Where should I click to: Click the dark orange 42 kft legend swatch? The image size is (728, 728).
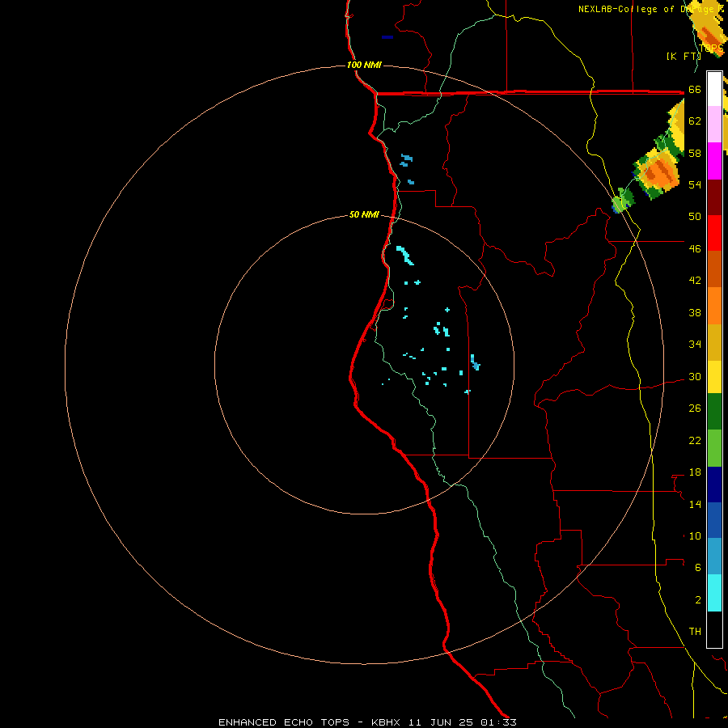(x=714, y=269)
